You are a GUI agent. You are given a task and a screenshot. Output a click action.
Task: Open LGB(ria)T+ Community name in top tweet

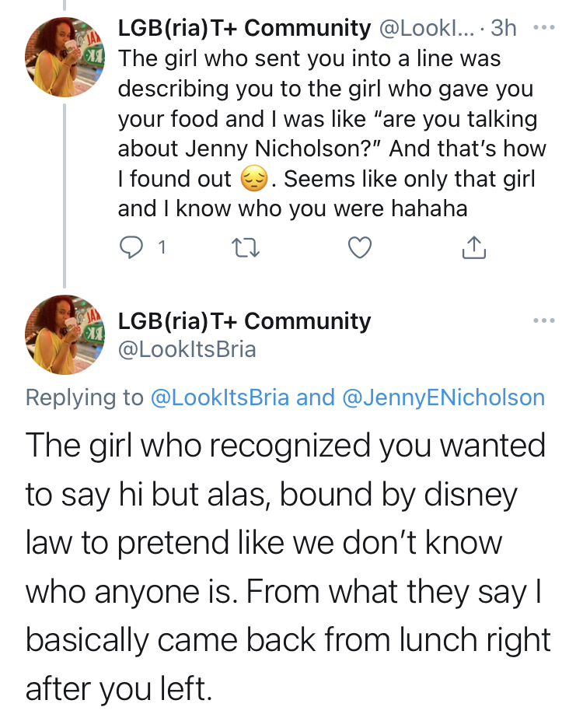pos(244,28)
